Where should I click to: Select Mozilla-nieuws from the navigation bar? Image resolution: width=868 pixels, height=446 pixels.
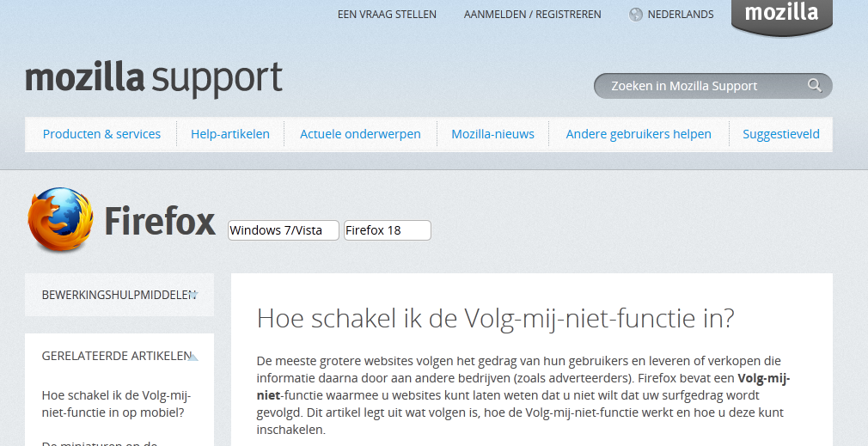492,134
